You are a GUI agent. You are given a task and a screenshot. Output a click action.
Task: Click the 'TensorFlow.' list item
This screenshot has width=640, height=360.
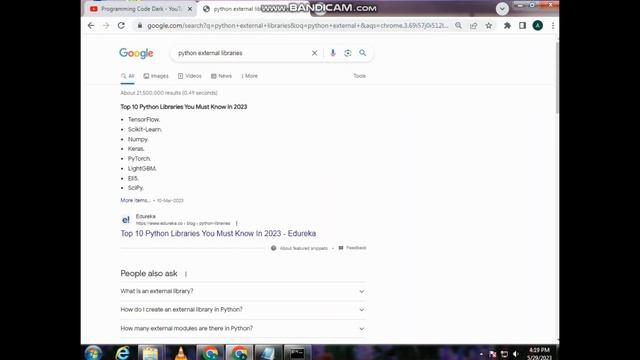point(144,120)
